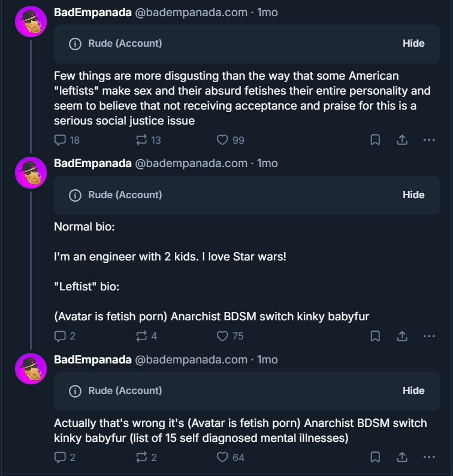Like the post with 99 likes
Viewport: 453px width, 476px height.
(222, 140)
